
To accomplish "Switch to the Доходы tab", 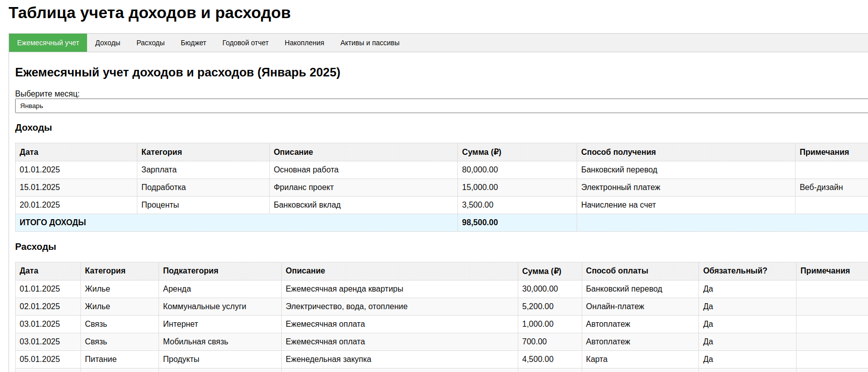I will click(x=108, y=43).
